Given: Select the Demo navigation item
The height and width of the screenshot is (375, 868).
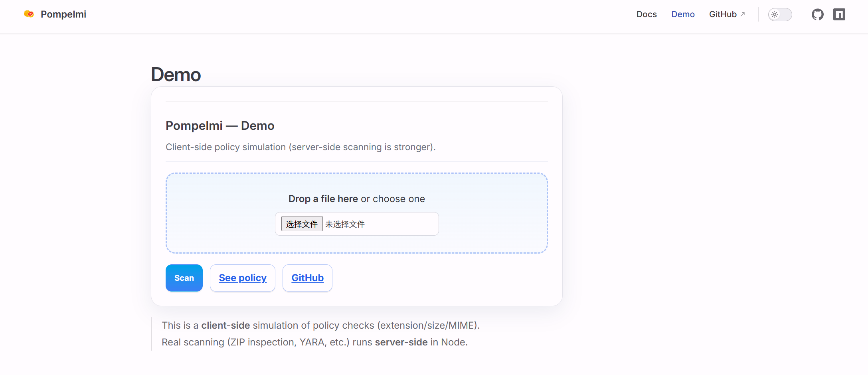Looking at the screenshot, I should (683, 14).
